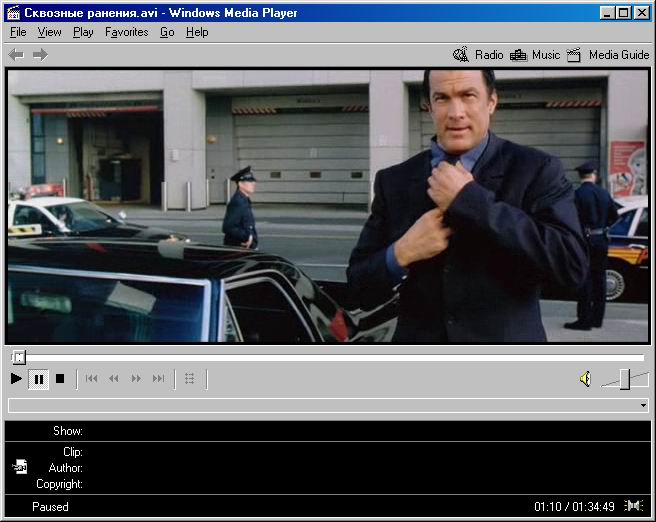
Task: Click the stereo sound indicator icon
Action: pos(634,506)
